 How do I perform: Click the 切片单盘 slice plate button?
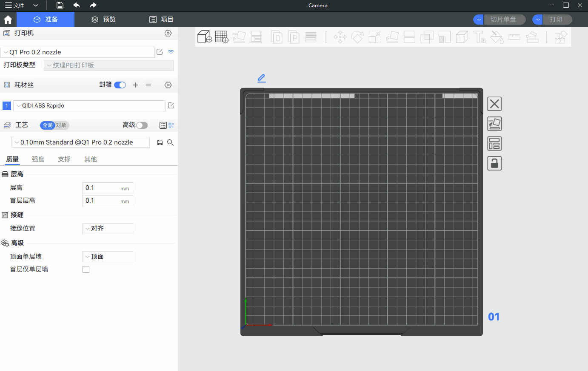[503, 20]
